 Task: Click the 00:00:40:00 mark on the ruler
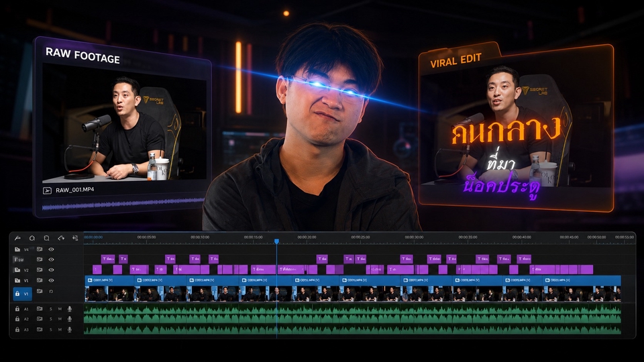click(x=522, y=237)
